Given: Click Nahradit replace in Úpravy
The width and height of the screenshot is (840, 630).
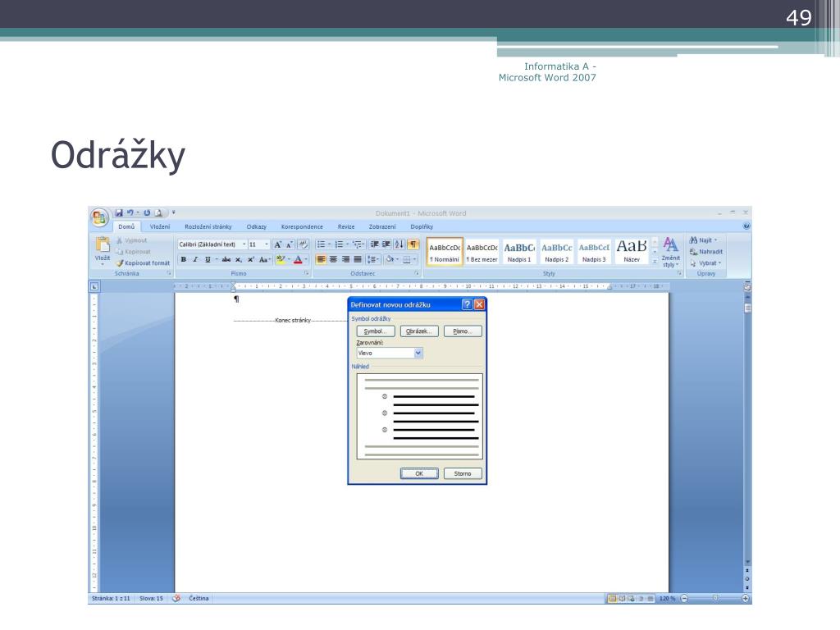Looking at the screenshot, I should 706,252.
